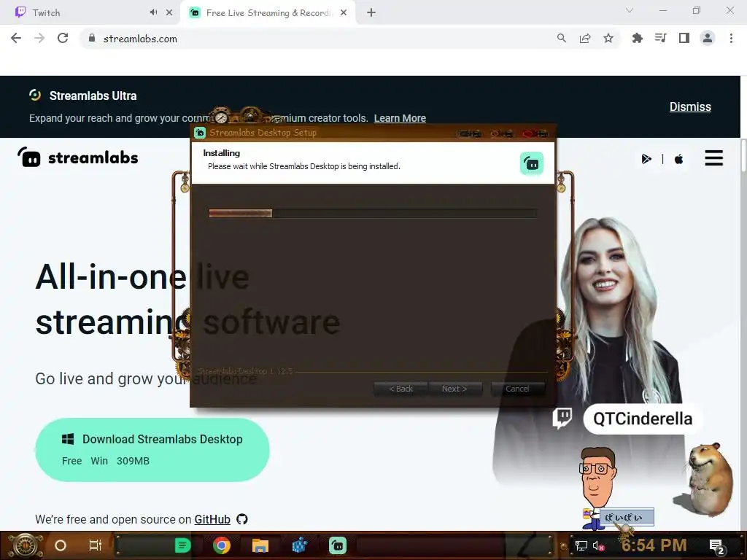The height and width of the screenshot is (560, 747).
Task: Switch to the Twitch browser tab
Action: tap(90, 13)
